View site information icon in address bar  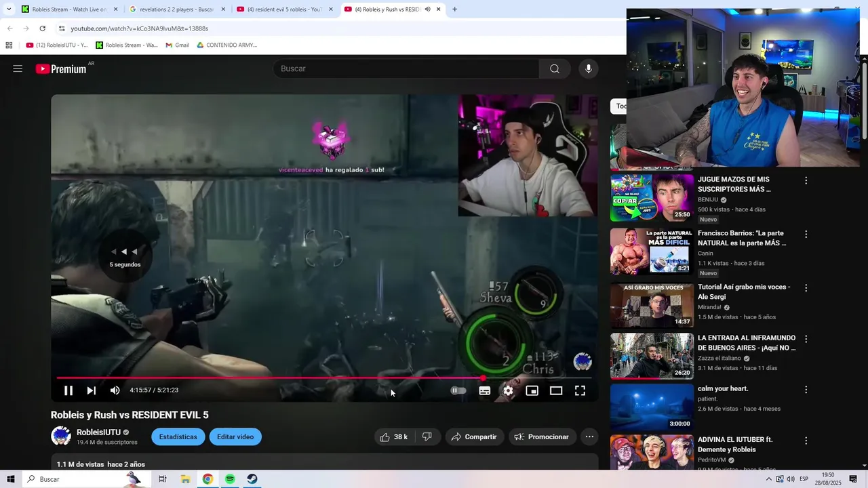(61, 28)
